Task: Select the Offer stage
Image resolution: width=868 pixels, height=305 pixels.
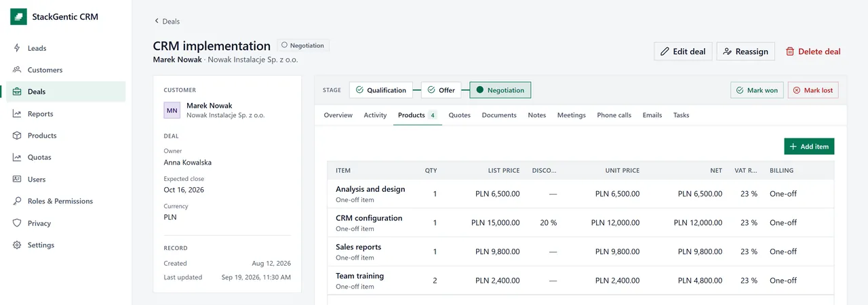Action: tap(441, 90)
